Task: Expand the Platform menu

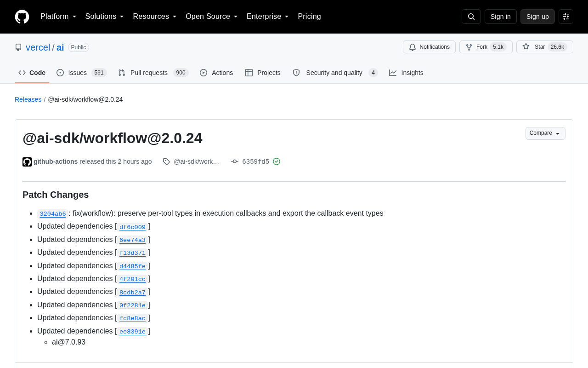Action: tap(58, 17)
